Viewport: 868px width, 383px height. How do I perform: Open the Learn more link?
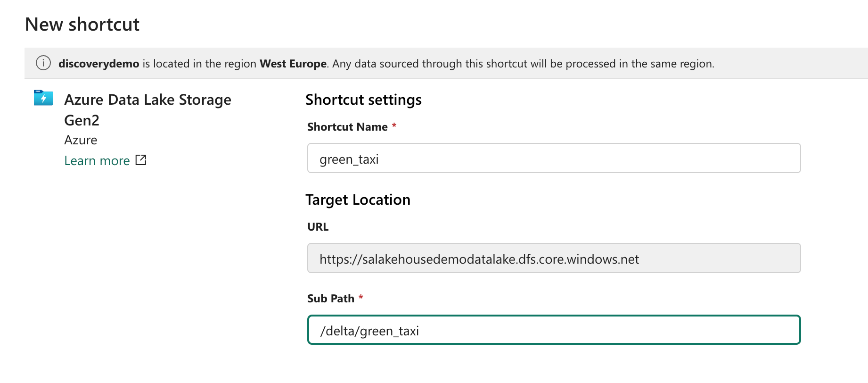pos(97,160)
